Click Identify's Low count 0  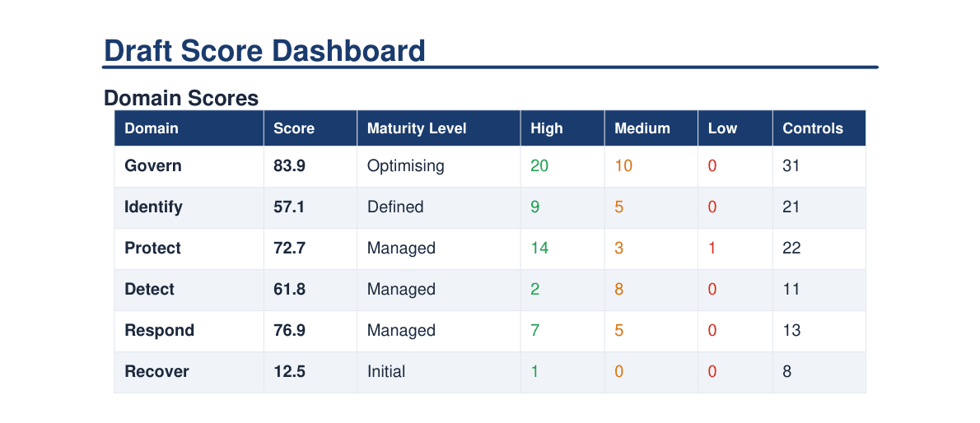pos(712,207)
